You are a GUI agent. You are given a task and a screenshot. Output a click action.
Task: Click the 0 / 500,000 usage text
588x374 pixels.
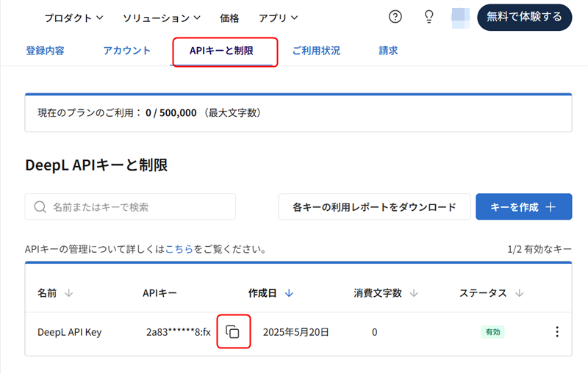(171, 113)
